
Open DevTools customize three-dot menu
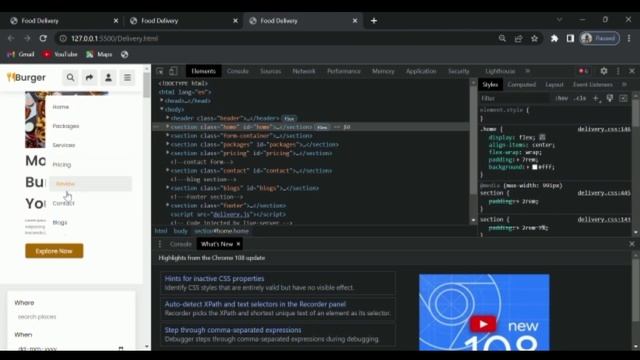click(x=618, y=71)
